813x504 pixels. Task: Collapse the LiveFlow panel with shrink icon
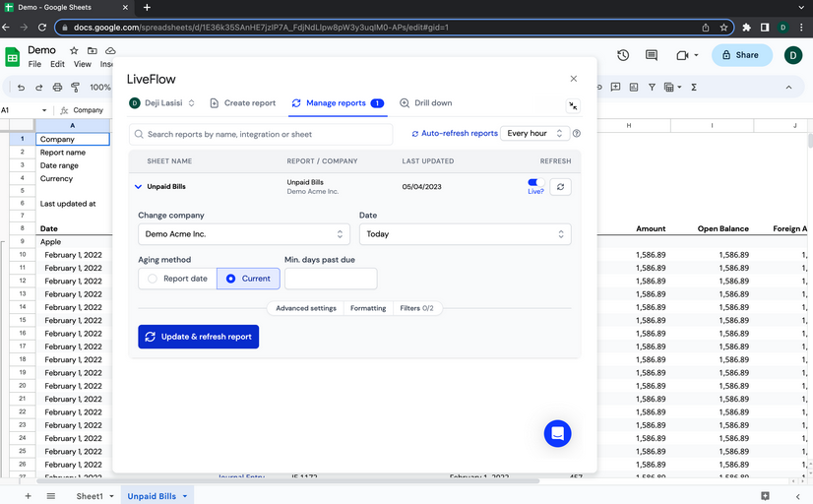pyautogui.click(x=573, y=105)
